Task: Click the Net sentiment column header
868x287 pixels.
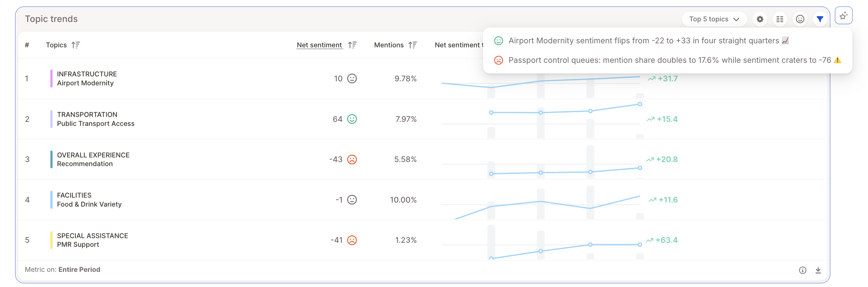Action: [x=319, y=45]
